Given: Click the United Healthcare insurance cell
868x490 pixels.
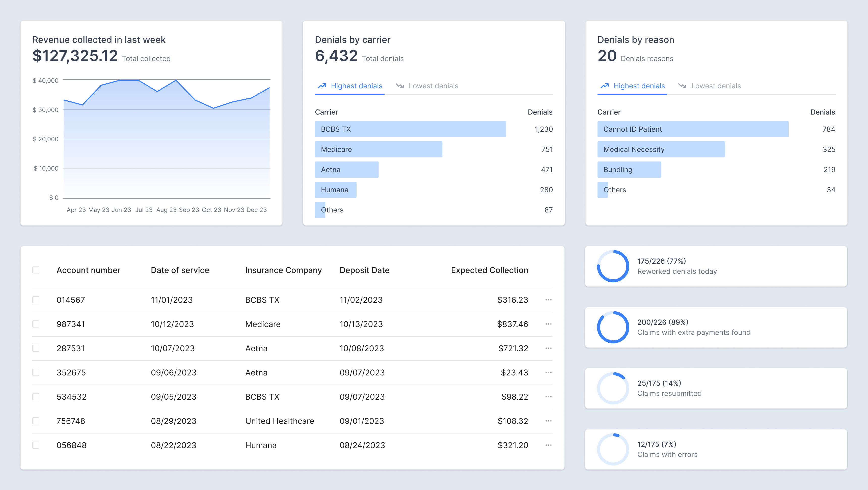Looking at the screenshot, I should point(280,421).
